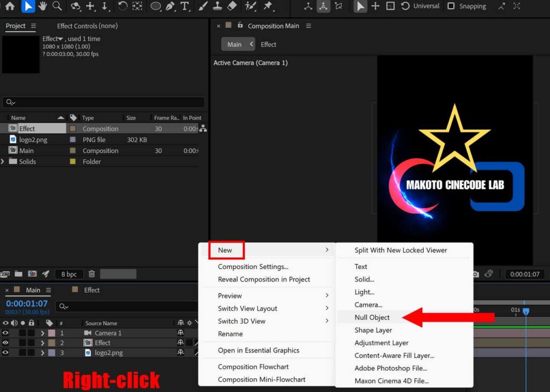Expand the Solids folder
550x392 pixels.
(x=3, y=161)
